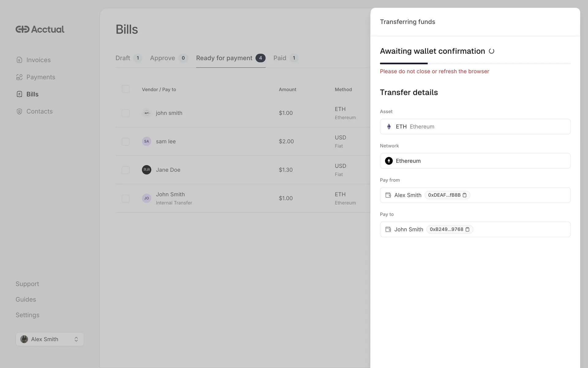This screenshot has height=368, width=588.
Task: Select the Internal Transfer bill checkbox
Action: pos(126,198)
